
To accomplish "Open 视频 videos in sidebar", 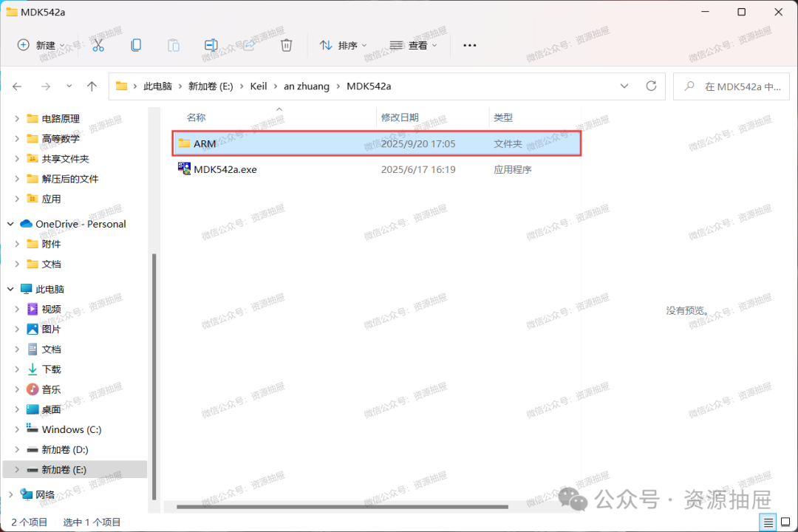I will point(51,309).
